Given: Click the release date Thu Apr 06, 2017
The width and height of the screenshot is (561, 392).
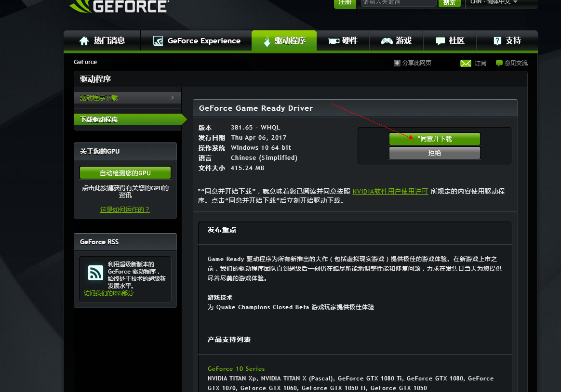Looking at the screenshot, I should [259, 138].
